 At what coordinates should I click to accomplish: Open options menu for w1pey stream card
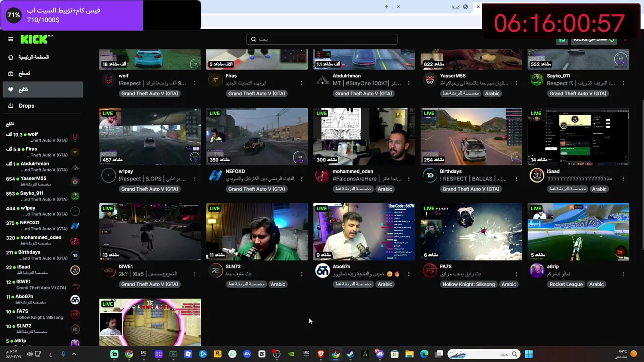tap(195, 178)
